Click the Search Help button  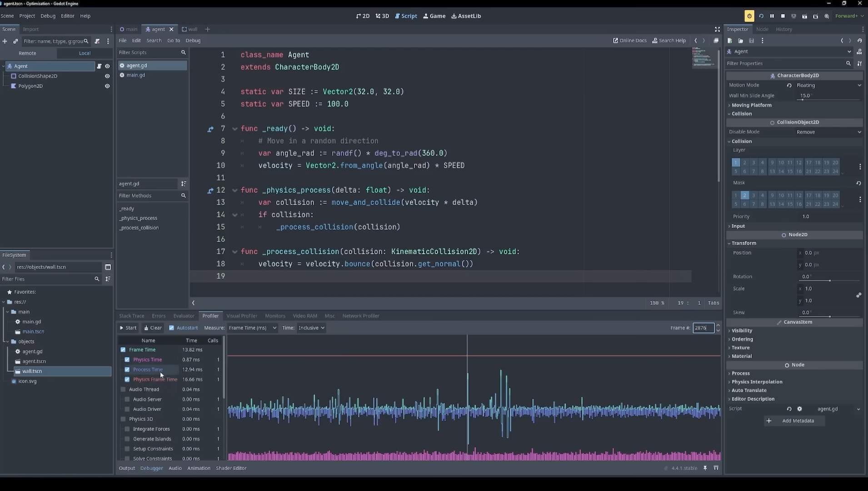(669, 40)
